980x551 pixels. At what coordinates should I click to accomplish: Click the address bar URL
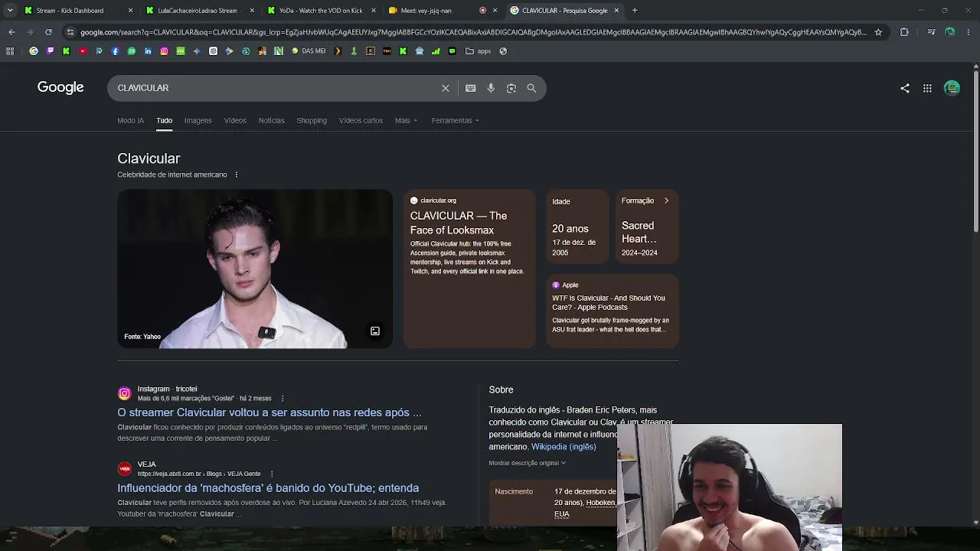[x=473, y=32]
